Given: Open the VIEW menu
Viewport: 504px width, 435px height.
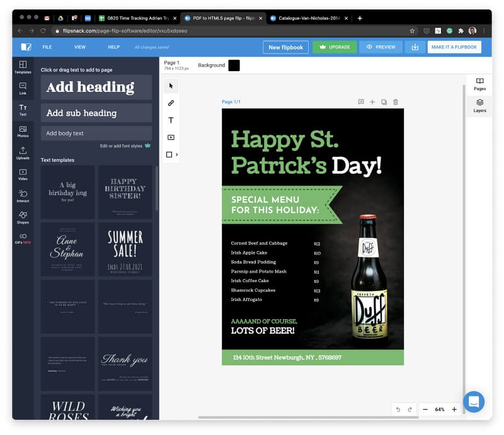Looking at the screenshot, I should [80, 47].
